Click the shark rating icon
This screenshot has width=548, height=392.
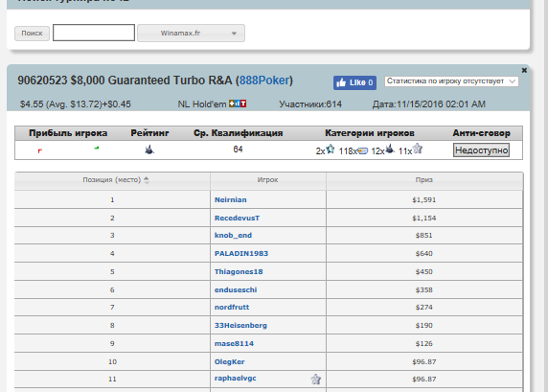coord(149,150)
